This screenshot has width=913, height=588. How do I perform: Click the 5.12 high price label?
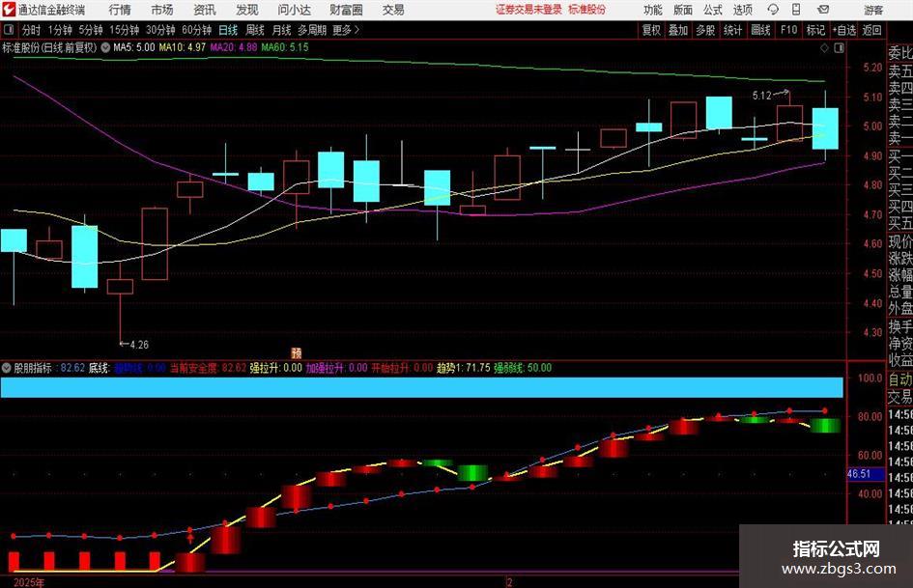(x=761, y=96)
